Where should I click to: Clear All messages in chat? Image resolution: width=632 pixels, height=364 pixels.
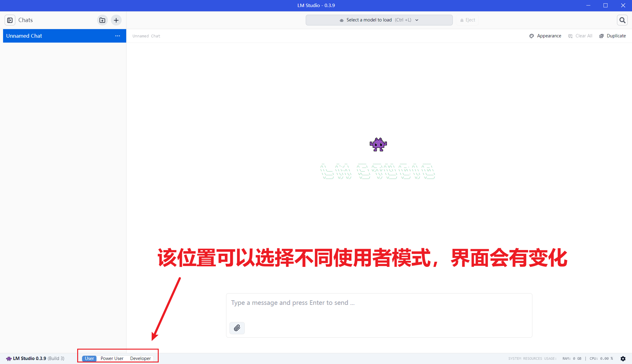[580, 36]
